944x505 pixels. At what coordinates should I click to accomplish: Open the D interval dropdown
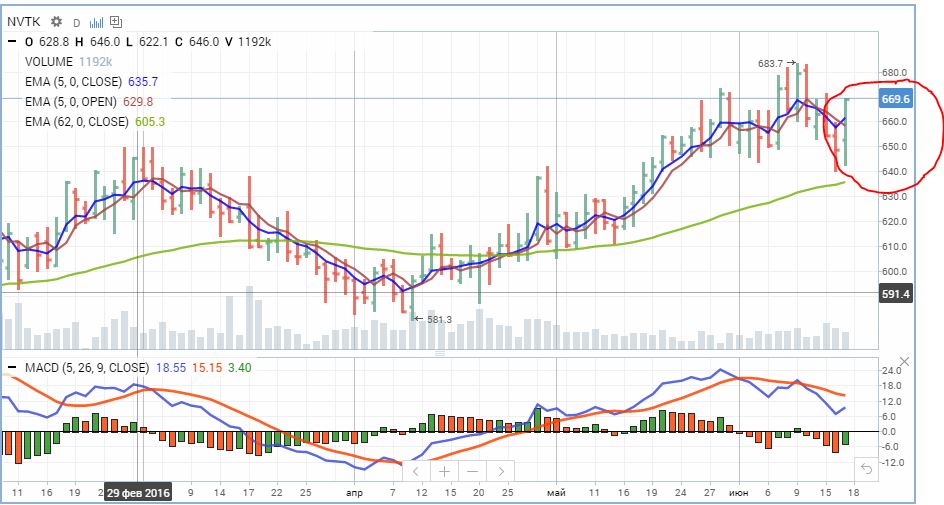click(76, 21)
